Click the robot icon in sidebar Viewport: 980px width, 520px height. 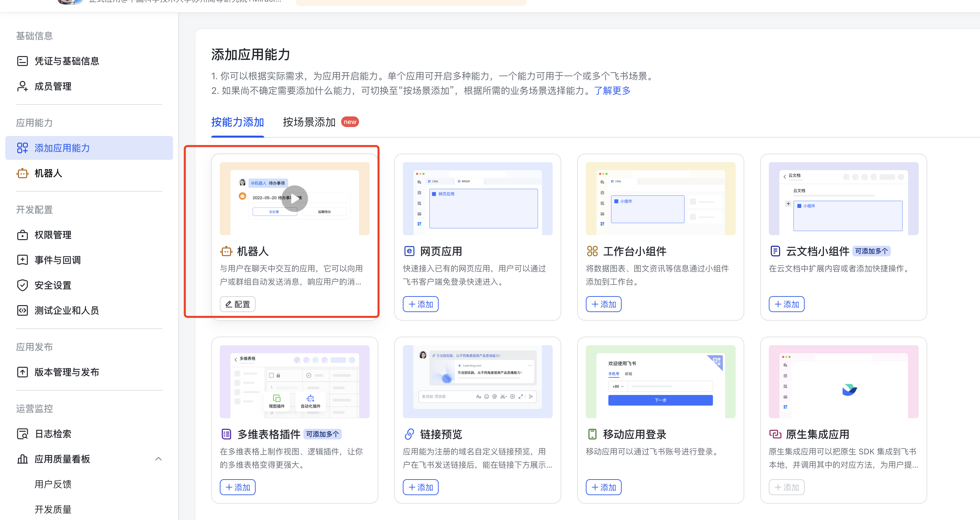pos(23,173)
